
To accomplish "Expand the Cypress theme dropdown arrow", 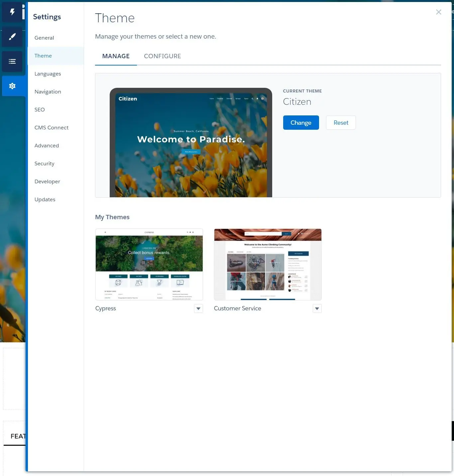I will point(198,309).
